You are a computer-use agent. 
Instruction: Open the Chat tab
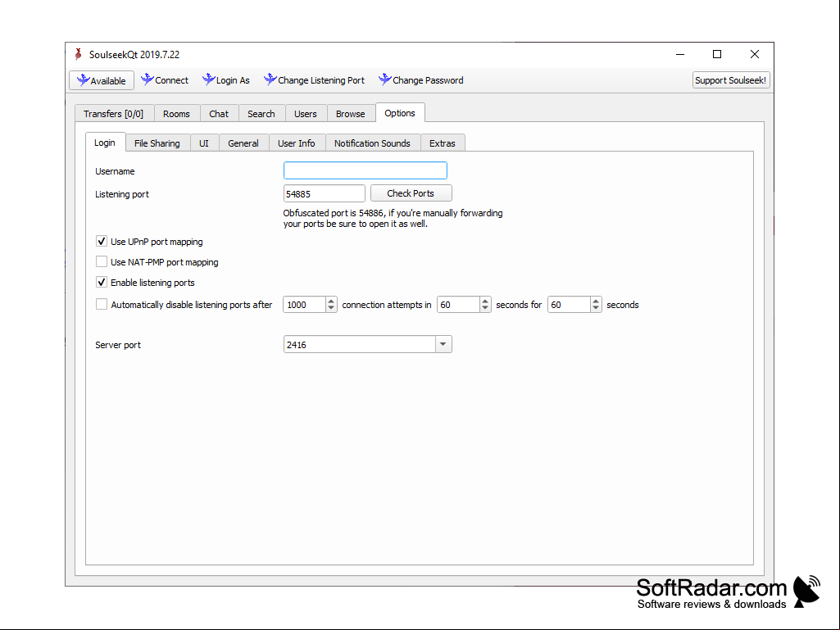click(219, 114)
